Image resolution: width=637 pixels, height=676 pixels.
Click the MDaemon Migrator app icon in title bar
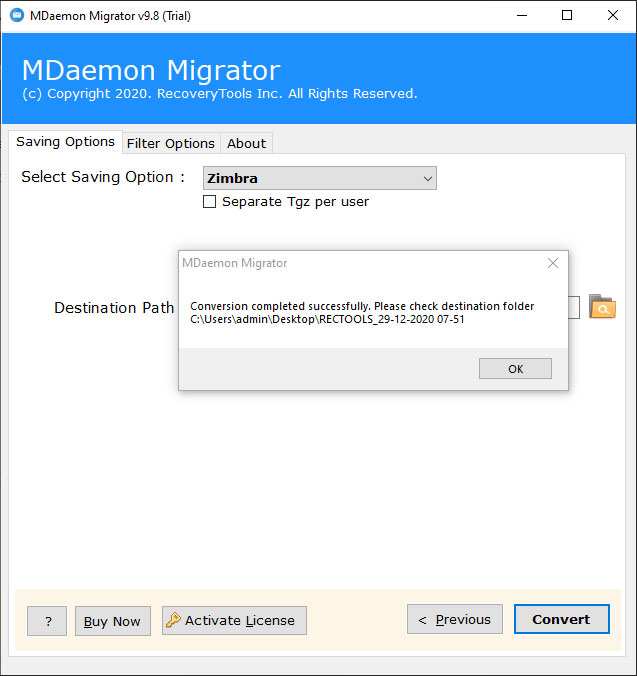click(x=17, y=16)
